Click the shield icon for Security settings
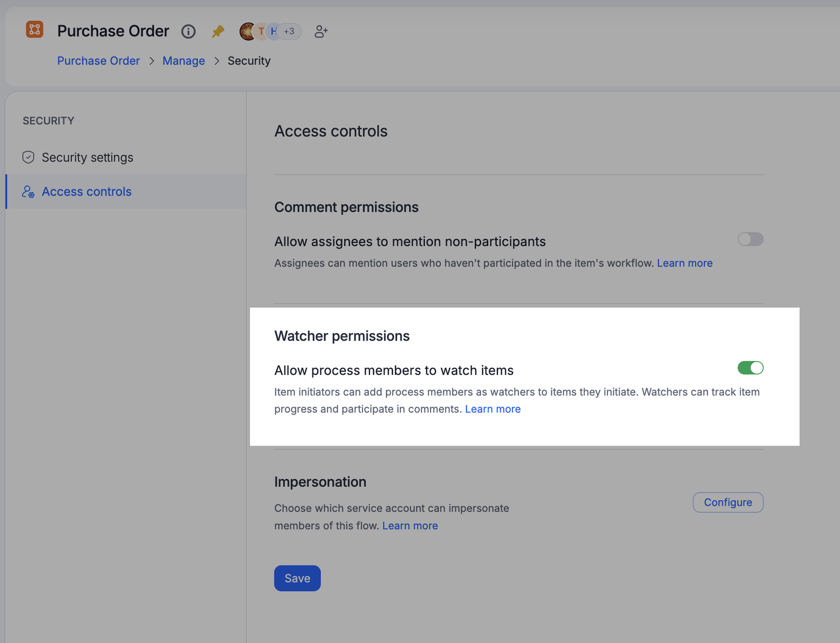Screen dimensions: 840x643 28,157
